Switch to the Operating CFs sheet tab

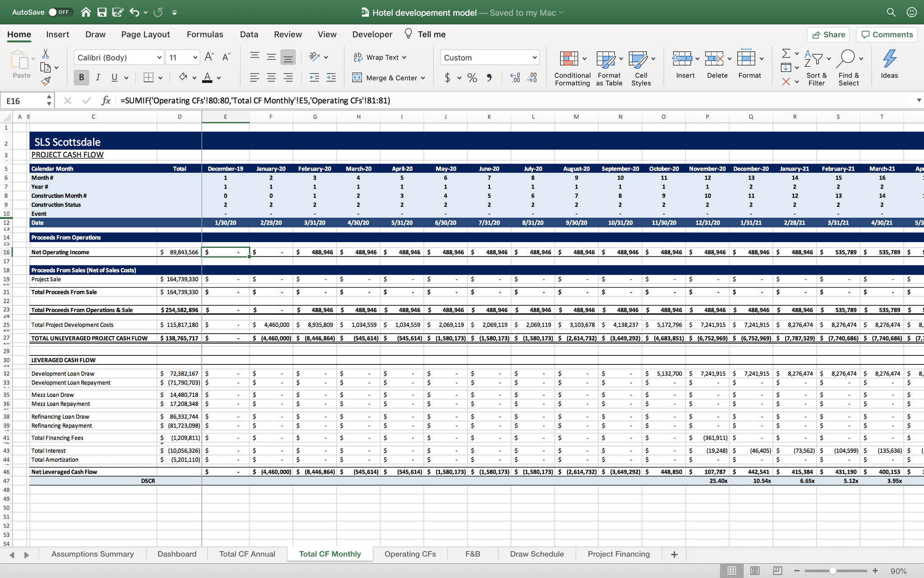click(410, 554)
